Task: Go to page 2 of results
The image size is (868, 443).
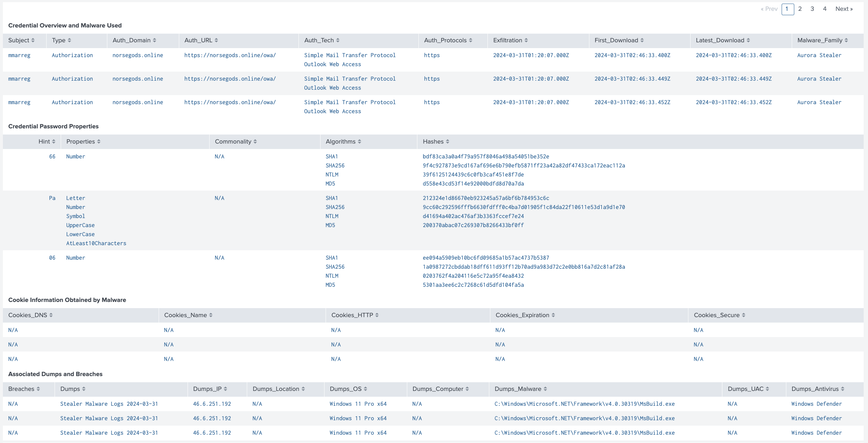Action: pyautogui.click(x=800, y=9)
